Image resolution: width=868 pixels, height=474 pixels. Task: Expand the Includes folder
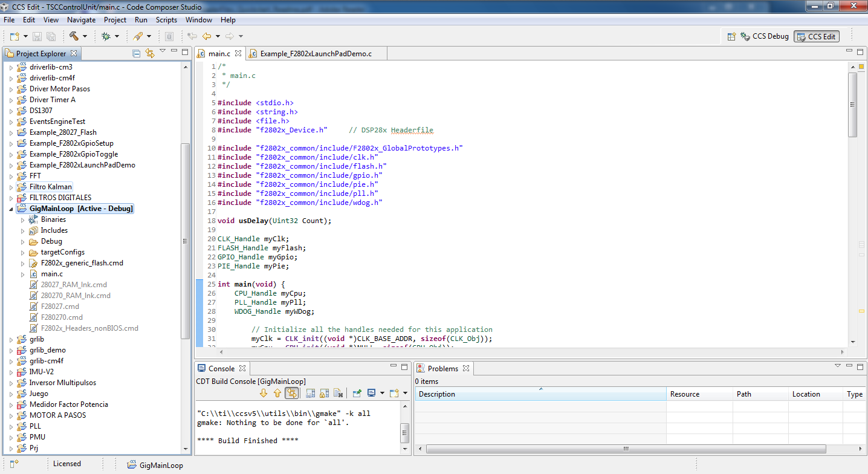point(22,230)
